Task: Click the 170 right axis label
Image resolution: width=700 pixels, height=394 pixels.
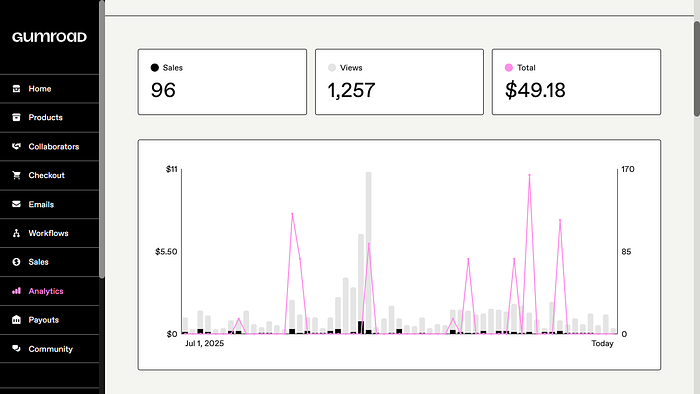Action: click(628, 169)
